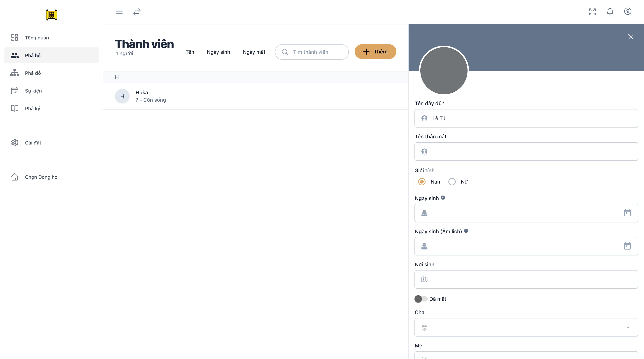Select the Sự kiện calendar section
Screen dimensions: 644x359
pyautogui.click(x=33, y=90)
